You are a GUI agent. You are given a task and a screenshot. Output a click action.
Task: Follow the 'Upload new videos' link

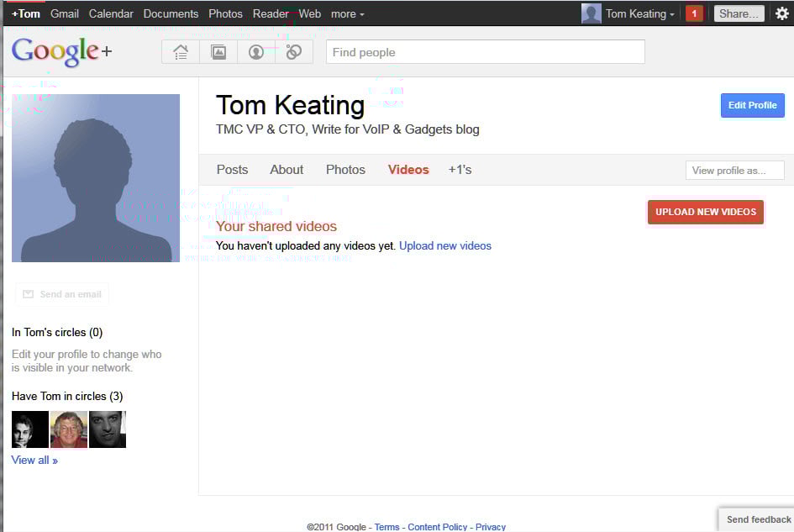[444, 246]
